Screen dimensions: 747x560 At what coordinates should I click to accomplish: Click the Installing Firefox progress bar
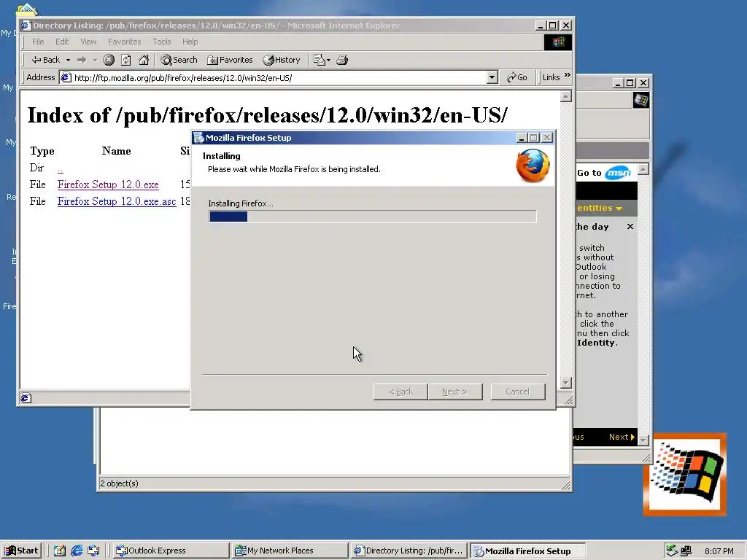[x=373, y=217]
